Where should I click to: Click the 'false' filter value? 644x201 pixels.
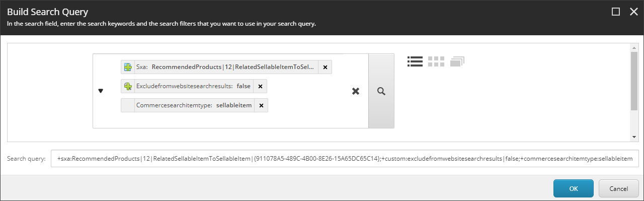tap(244, 86)
